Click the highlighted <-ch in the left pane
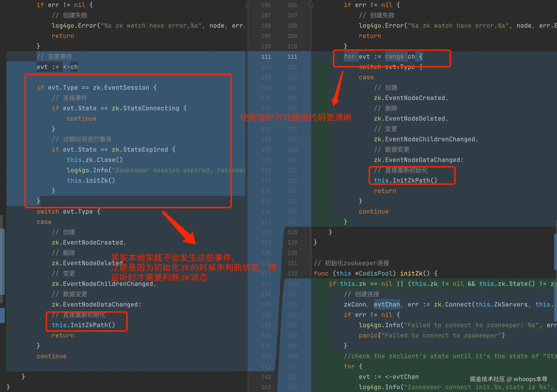 tap(70, 67)
